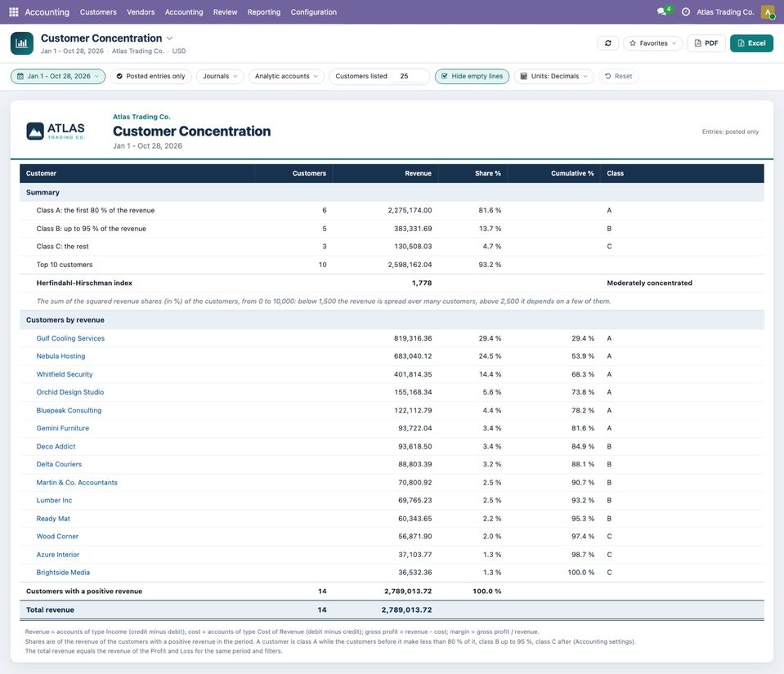Expand the Analytic accounts dropdown
Viewport: 784px width, 674px height.
coord(286,77)
